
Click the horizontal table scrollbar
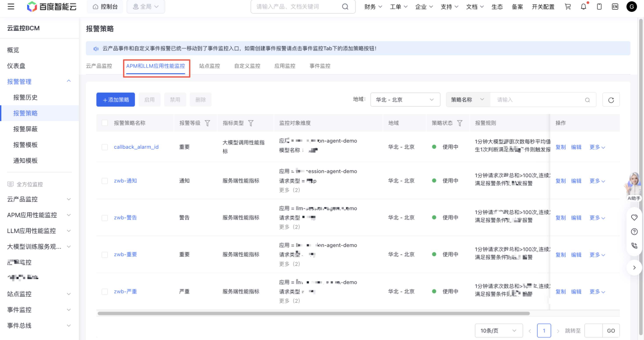[313, 313]
